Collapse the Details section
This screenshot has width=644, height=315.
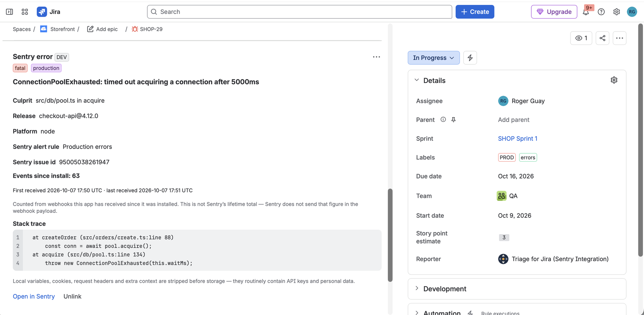coord(417,80)
